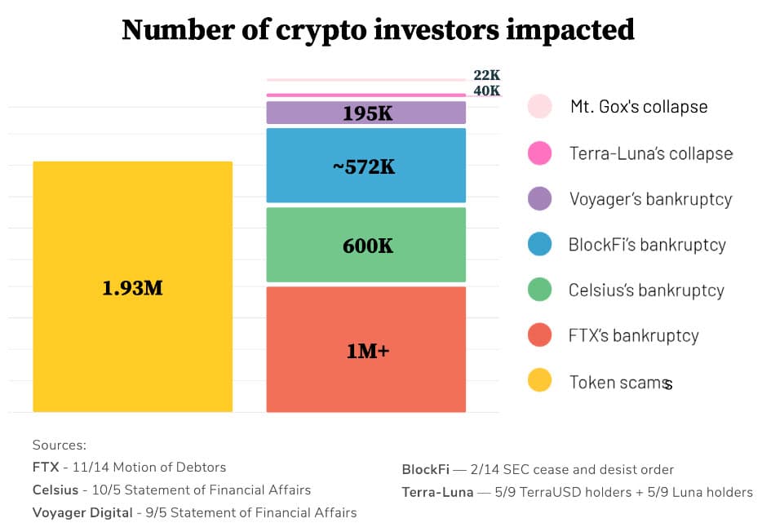Click the purple 195K bar segment

[365, 113]
